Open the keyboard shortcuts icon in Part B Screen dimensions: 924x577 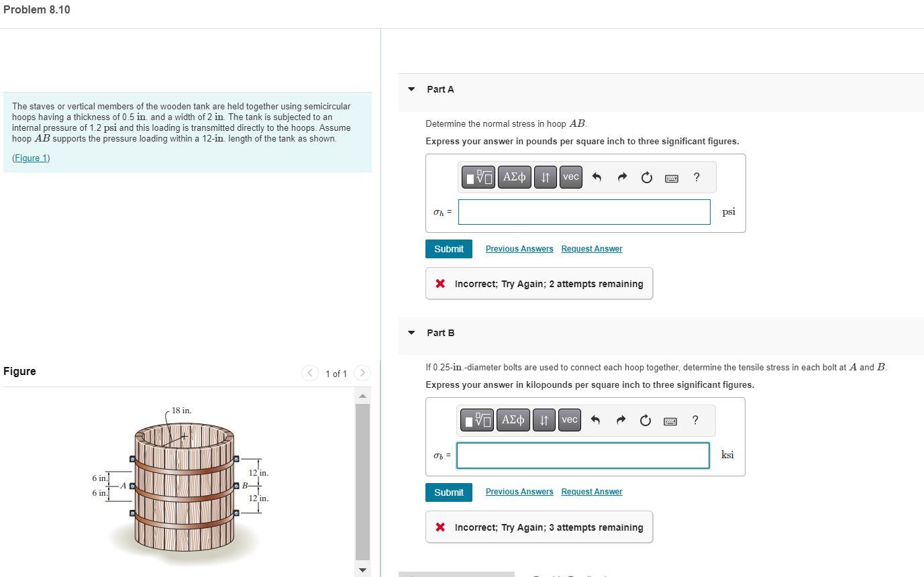pyautogui.click(x=670, y=420)
